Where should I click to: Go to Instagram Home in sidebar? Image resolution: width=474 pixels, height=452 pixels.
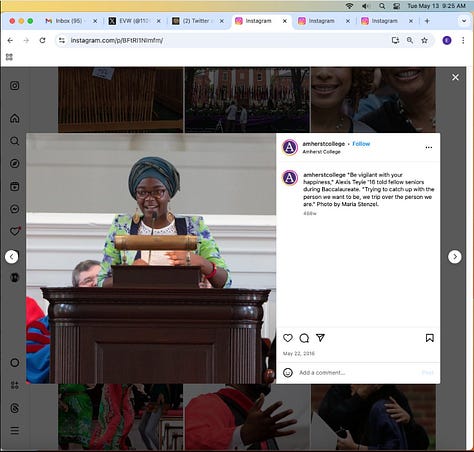(x=14, y=118)
